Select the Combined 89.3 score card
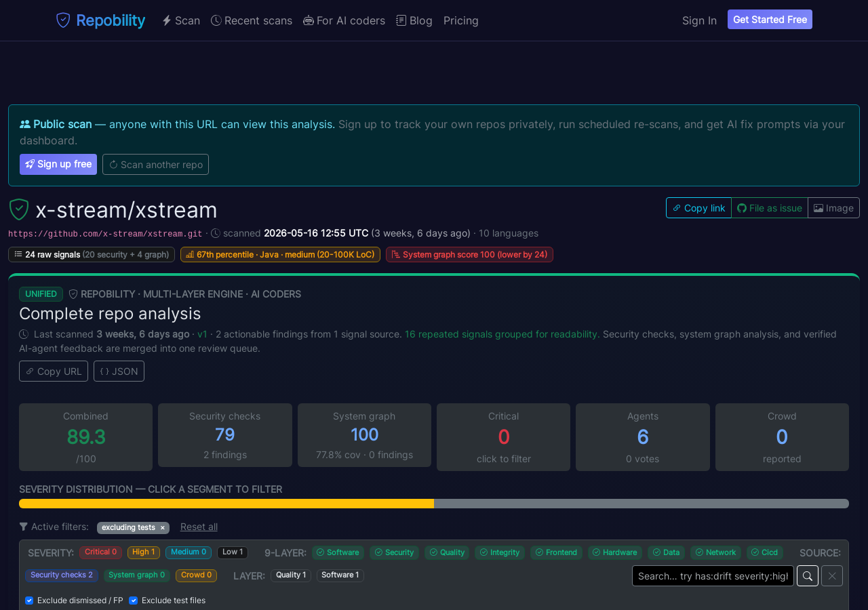This screenshot has width=868, height=610. point(85,437)
